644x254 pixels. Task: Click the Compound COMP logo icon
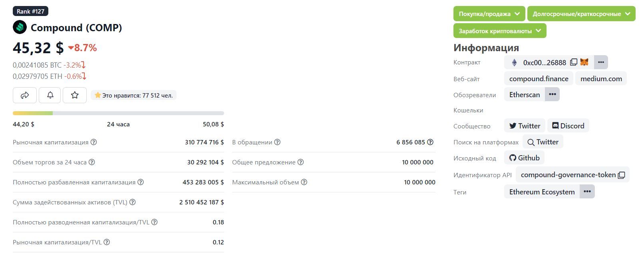[x=20, y=27]
